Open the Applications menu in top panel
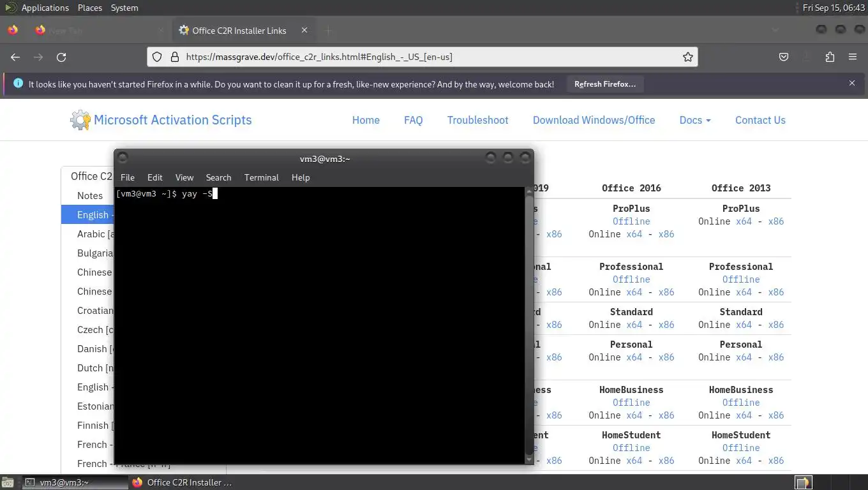This screenshot has width=868, height=490. tap(45, 8)
